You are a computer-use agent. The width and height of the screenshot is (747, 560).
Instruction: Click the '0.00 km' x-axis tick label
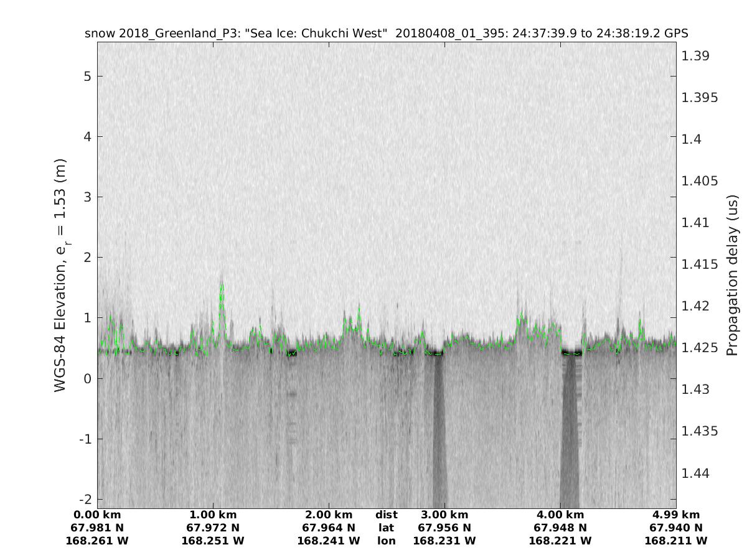(x=97, y=515)
